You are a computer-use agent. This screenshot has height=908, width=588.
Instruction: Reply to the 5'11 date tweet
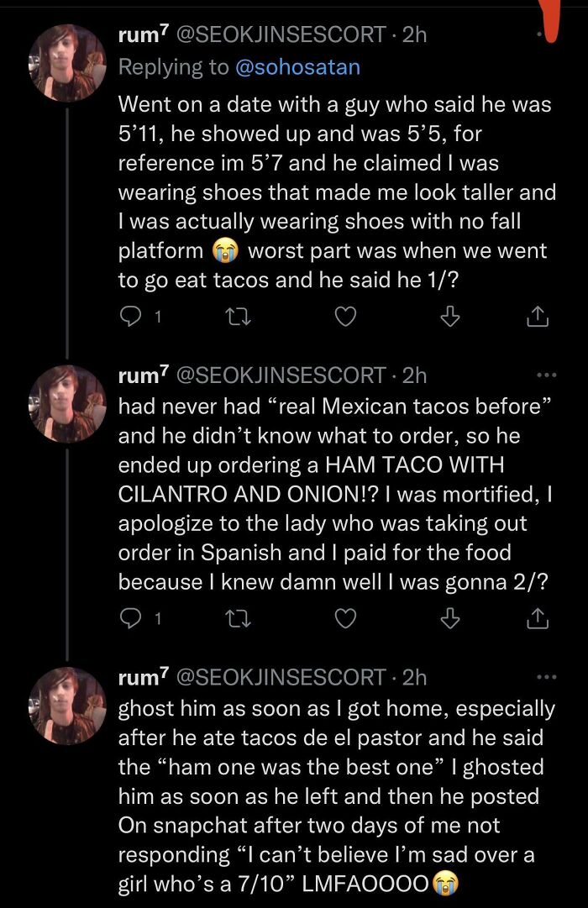130,316
